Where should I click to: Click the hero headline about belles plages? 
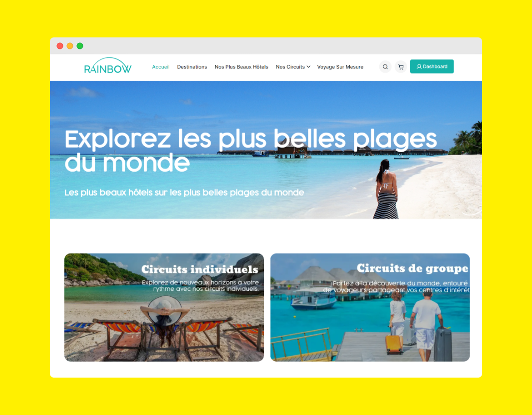tap(251, 151)
